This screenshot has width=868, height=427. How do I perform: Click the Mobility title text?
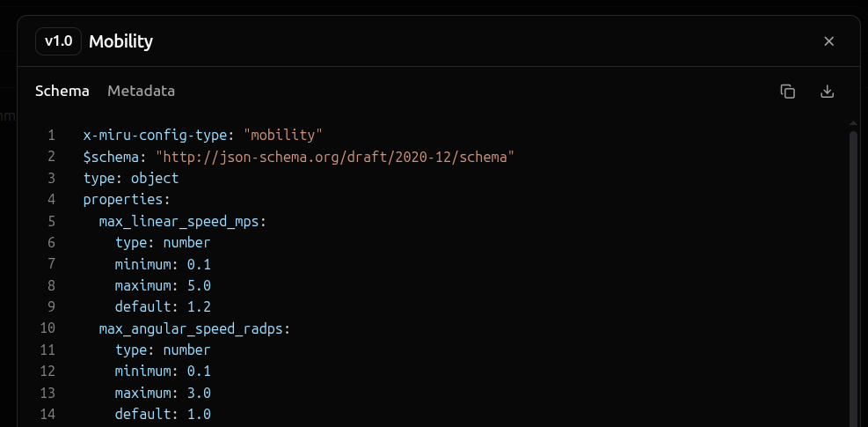[x=120, y=41]
